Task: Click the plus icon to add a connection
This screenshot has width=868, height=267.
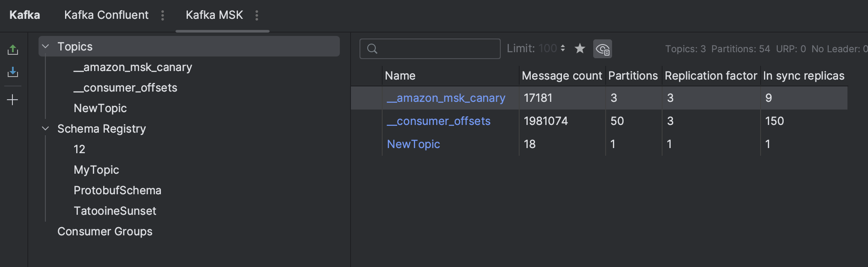Action: 13,100
